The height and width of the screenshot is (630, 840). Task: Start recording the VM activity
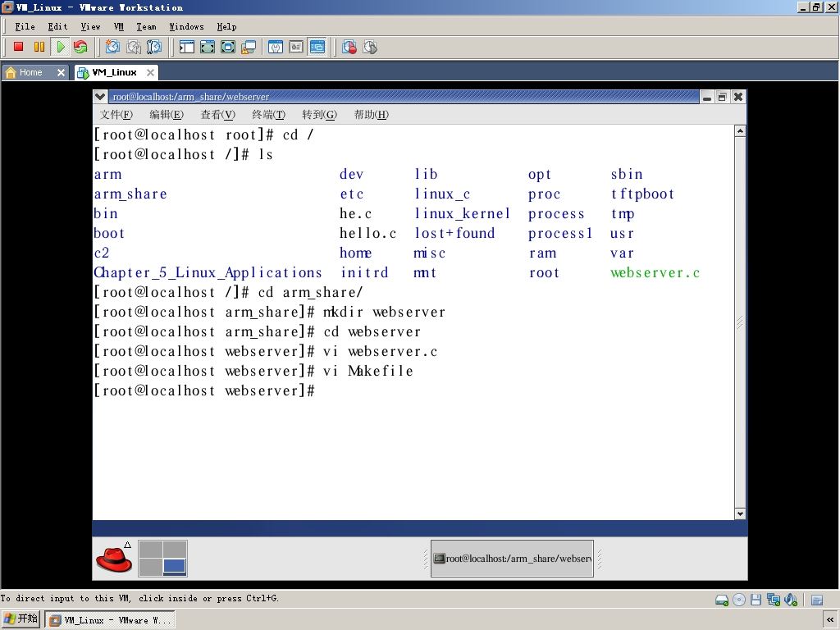tap(349, 47)
